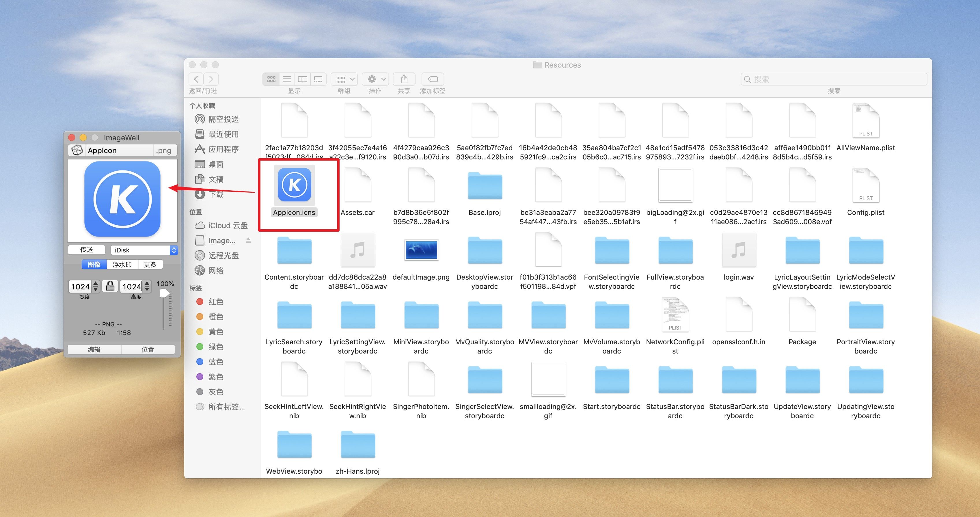The width and height of the screenshot is (980, 517).
Task: Switch Finder to column view
Action: [302, 79]
